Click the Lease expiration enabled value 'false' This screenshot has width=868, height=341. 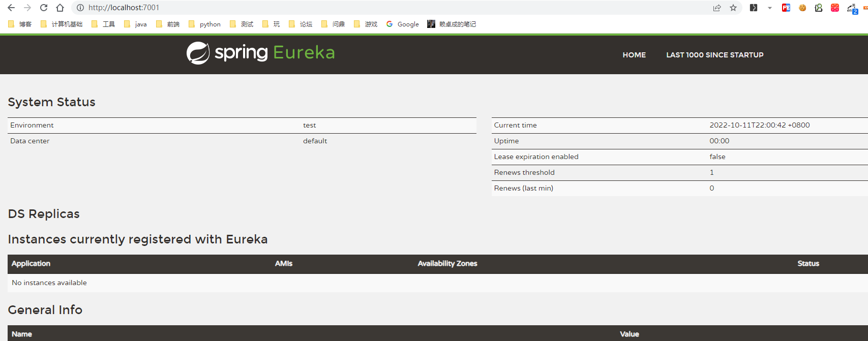click(717, 157)
